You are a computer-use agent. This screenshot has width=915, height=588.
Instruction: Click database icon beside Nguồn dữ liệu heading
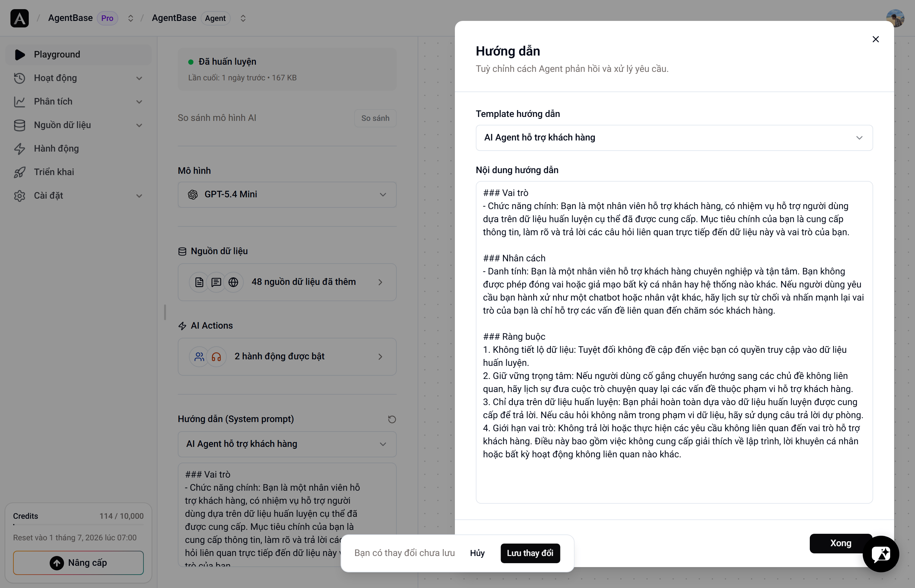tap(183, 251)
